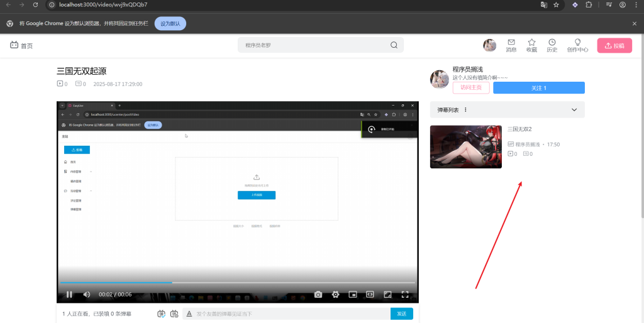Open danmaku settings icon

click(x=174, y=314)
